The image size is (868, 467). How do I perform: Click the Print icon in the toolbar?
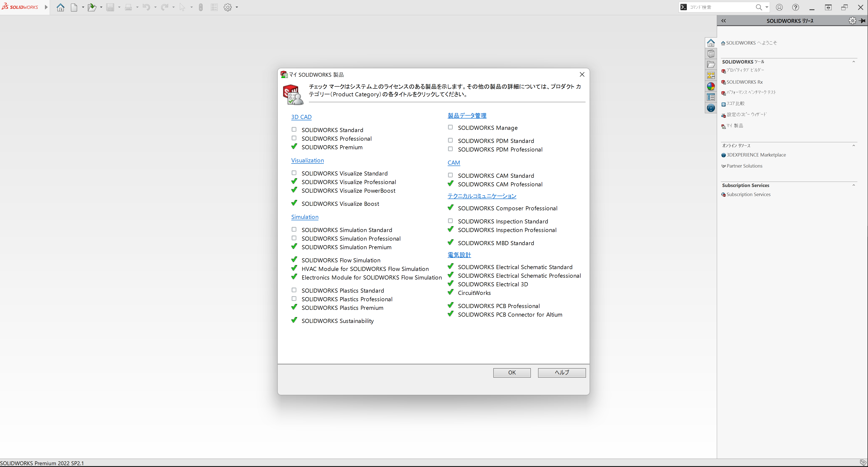coord(128,7)
